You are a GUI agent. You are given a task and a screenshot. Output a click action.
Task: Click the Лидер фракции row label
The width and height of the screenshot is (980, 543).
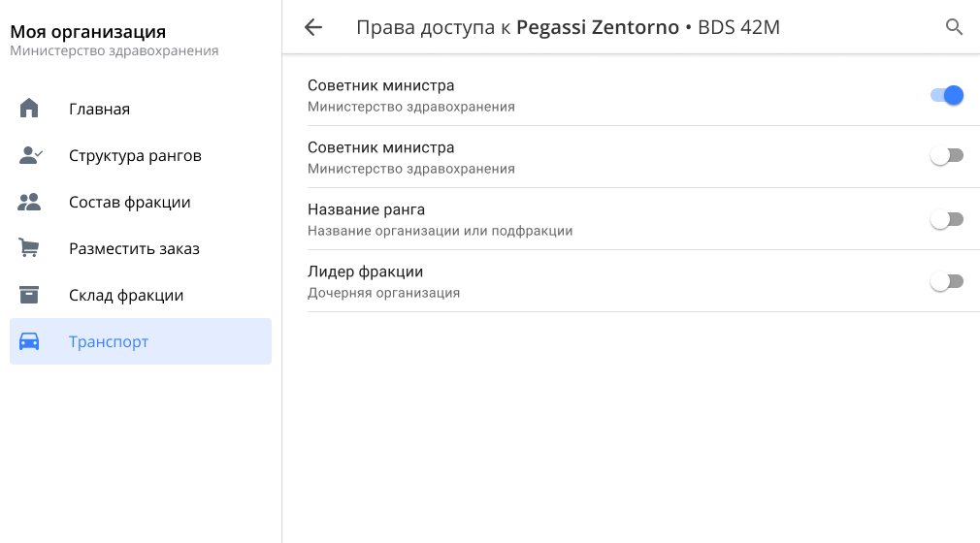[x=365, y=272]
